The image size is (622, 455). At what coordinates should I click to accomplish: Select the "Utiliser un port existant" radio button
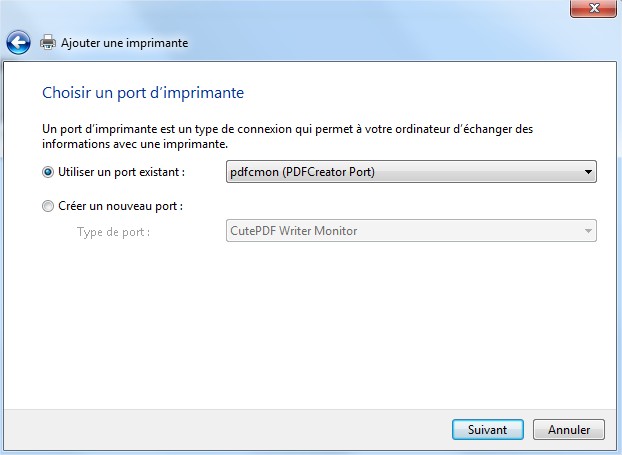click(x=48, y=172)
